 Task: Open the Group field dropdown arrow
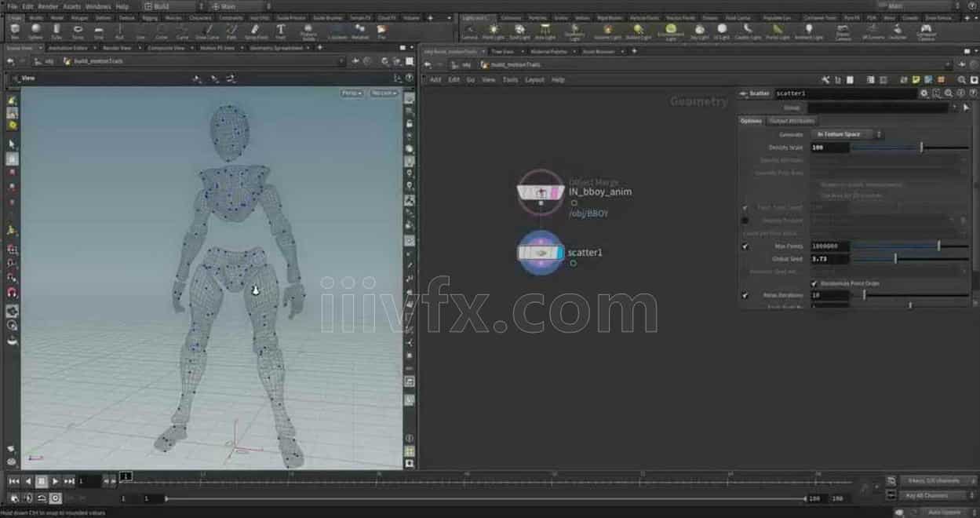(956, 108)
